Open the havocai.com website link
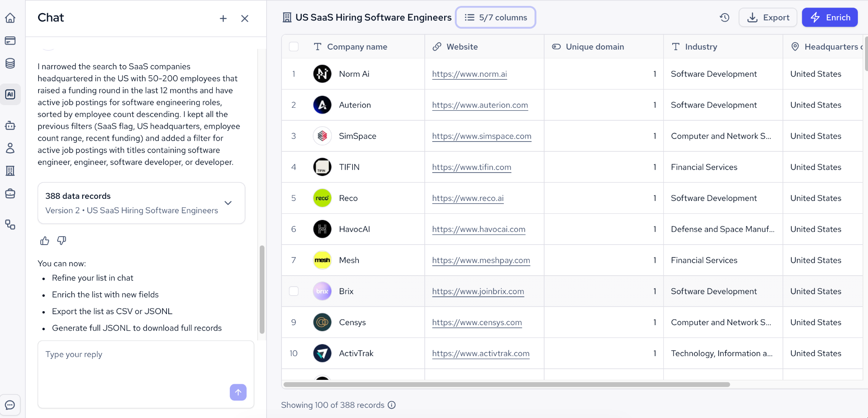 pyautogui.click(x=479, y=229)
